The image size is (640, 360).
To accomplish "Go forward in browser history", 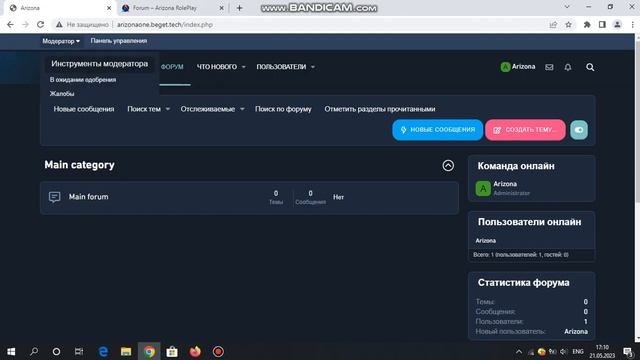I will (x=25, y=24).
